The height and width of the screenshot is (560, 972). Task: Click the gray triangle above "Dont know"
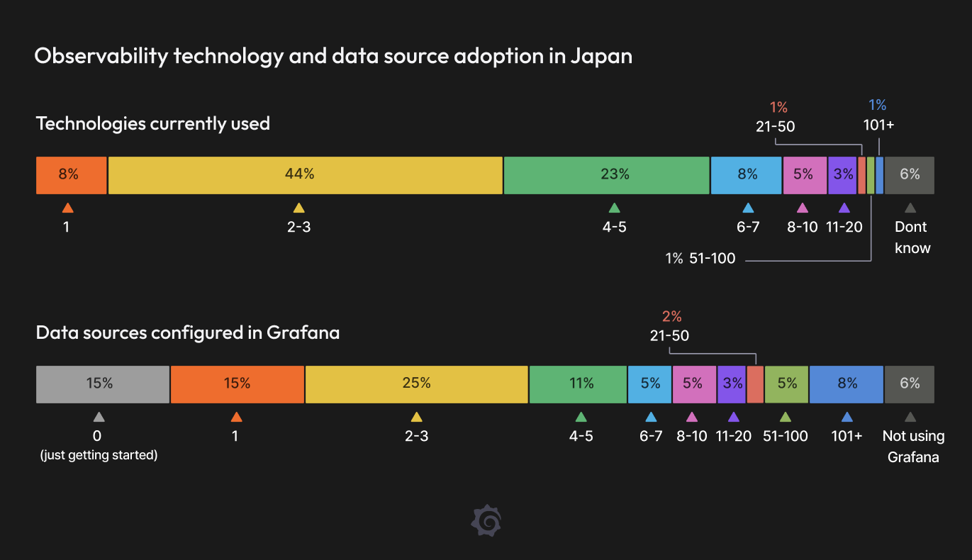point(910,208)
